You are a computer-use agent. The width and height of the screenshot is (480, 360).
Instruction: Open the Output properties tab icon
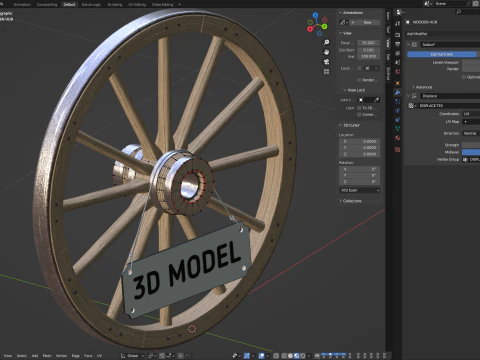397,44
